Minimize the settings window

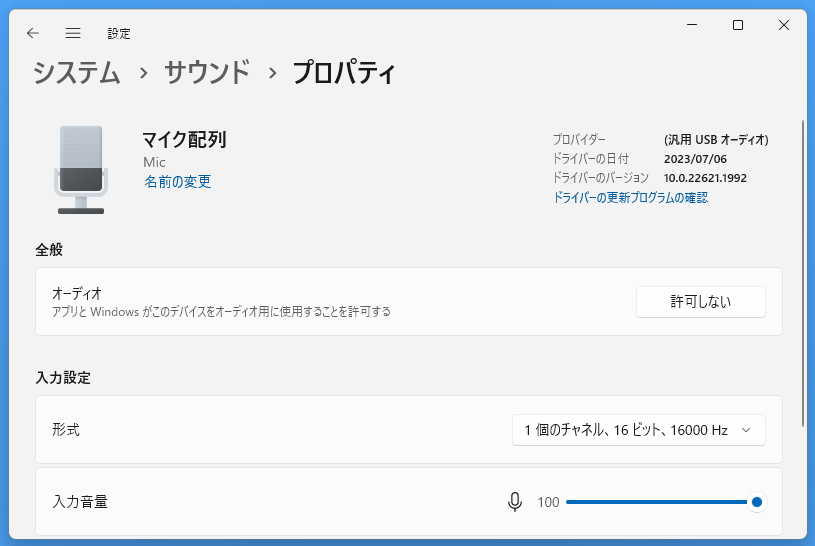click(x=692, y=25)
